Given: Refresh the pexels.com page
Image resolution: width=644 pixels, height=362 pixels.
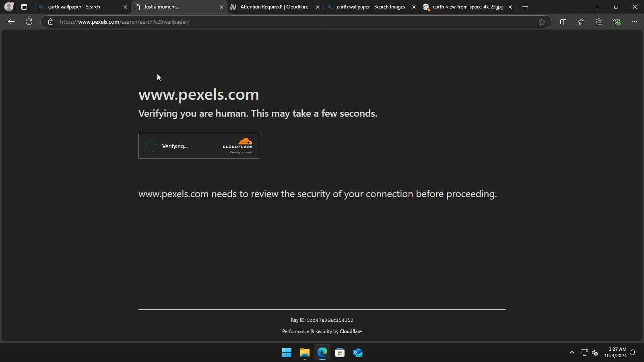Looking at the screenshot, I should pyautogui.click(x=29, y=22).
